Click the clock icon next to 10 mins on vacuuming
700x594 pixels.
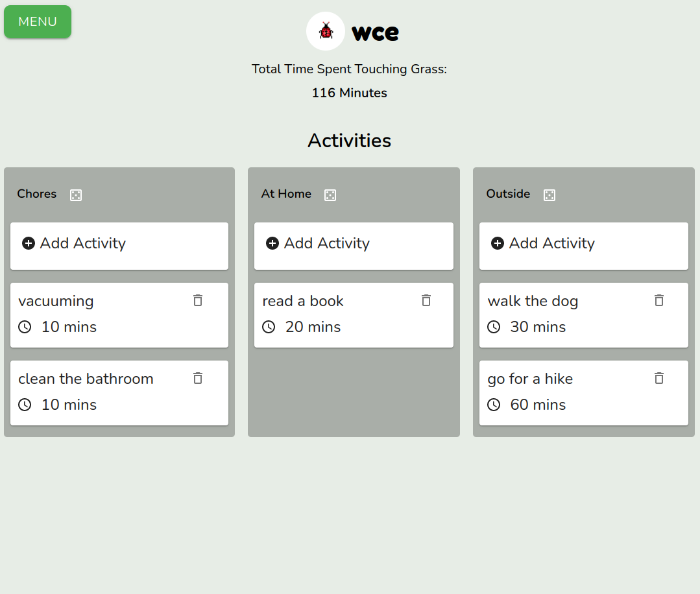click(25, 327)
